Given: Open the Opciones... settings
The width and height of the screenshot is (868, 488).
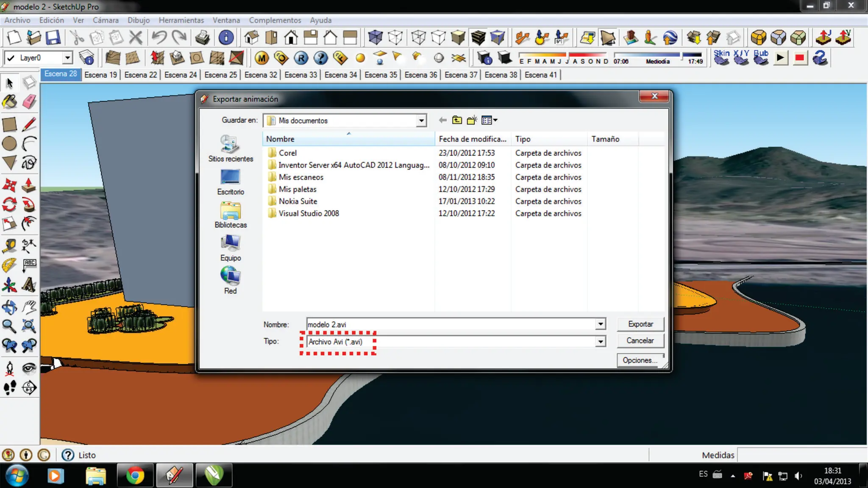Looking at the screenshot, I should tap(640, 360).
